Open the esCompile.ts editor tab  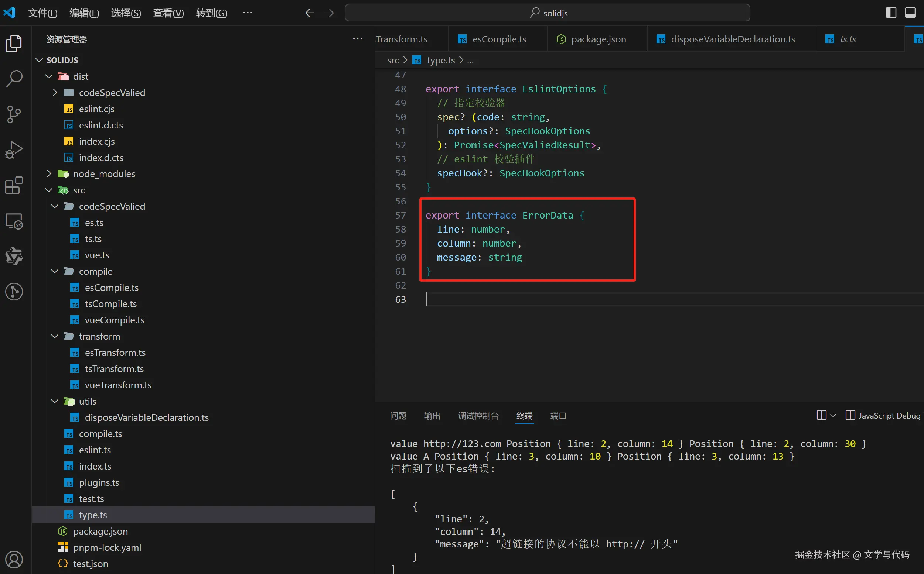pyautogui.click(x=498, y=39)
